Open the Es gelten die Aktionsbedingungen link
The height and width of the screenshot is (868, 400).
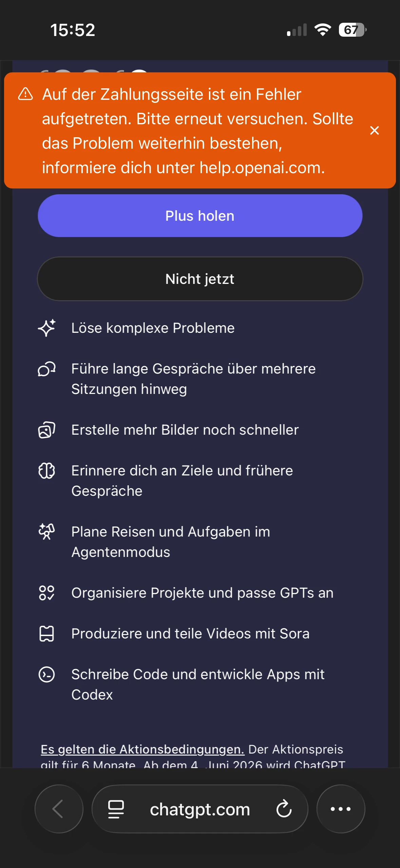tap(142, 749)
